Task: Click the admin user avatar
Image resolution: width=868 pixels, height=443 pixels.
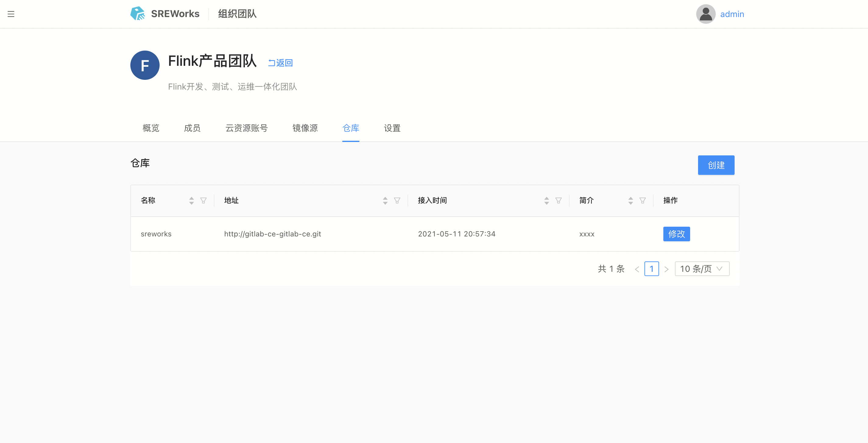Action: [x=706, y=14]
